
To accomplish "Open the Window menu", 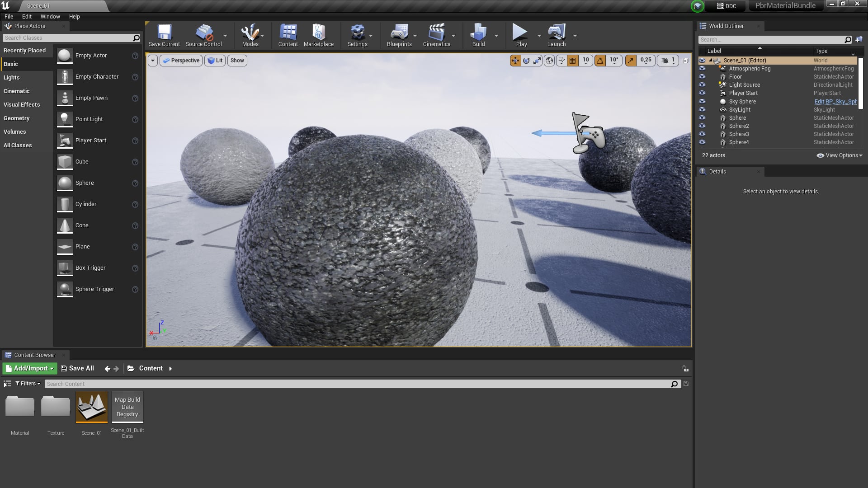I will 50,17.
